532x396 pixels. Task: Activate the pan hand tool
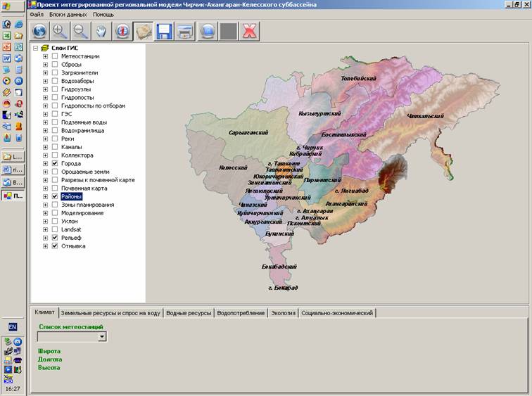point(102,31)
